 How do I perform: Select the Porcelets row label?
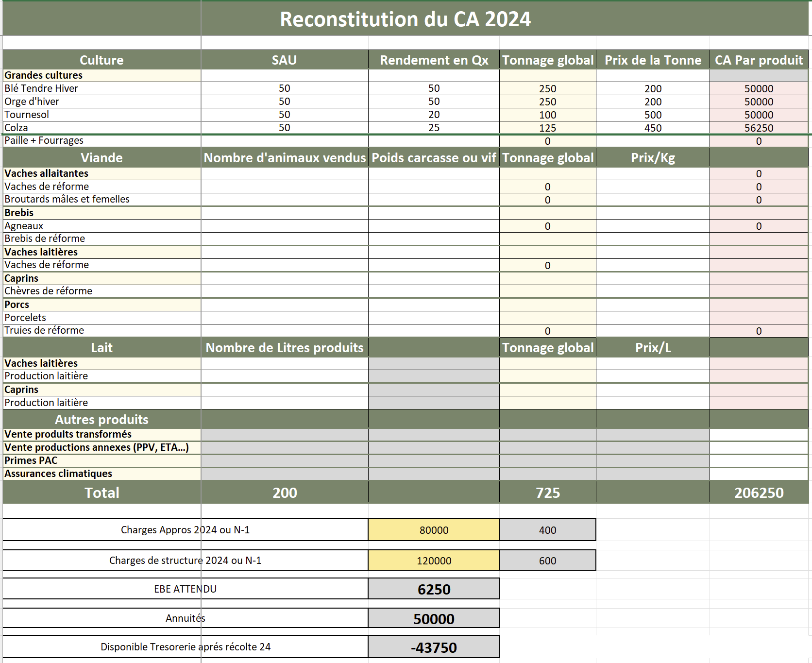pos(101,318)
